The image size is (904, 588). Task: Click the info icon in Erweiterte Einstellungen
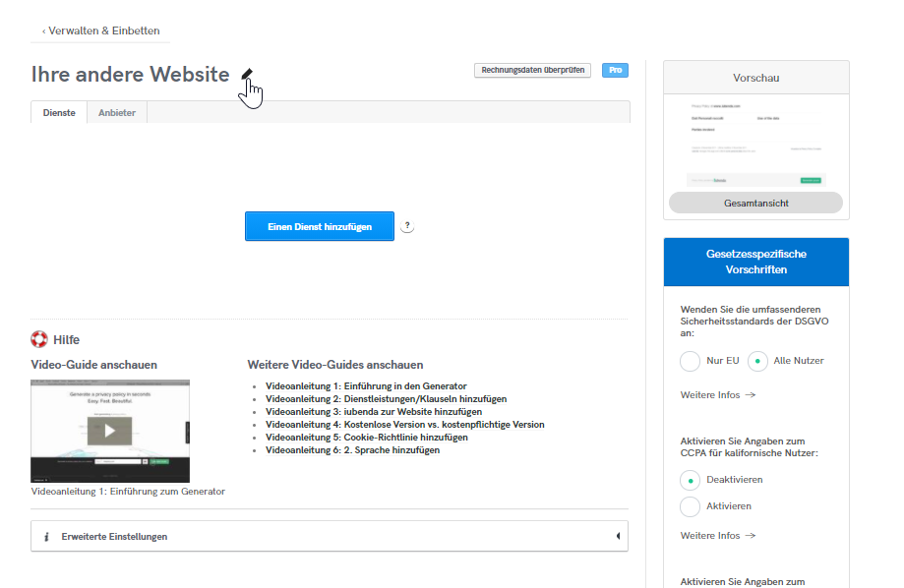point(46,537)
